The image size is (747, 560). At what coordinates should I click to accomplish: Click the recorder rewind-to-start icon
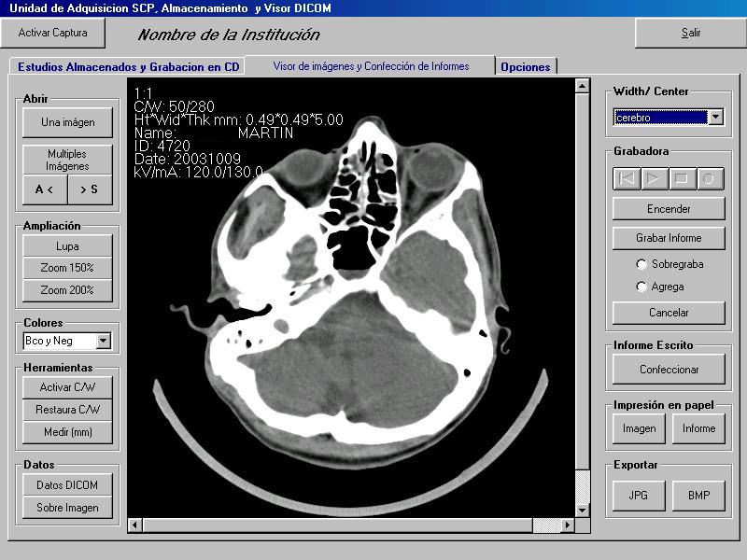pyautogui.click(x=627, y=178)
